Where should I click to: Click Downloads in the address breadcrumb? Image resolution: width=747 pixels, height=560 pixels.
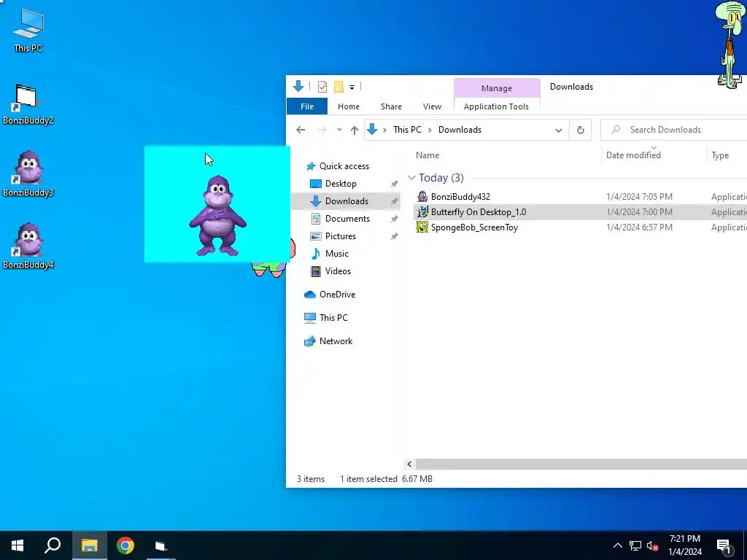[x=460, y=130]
